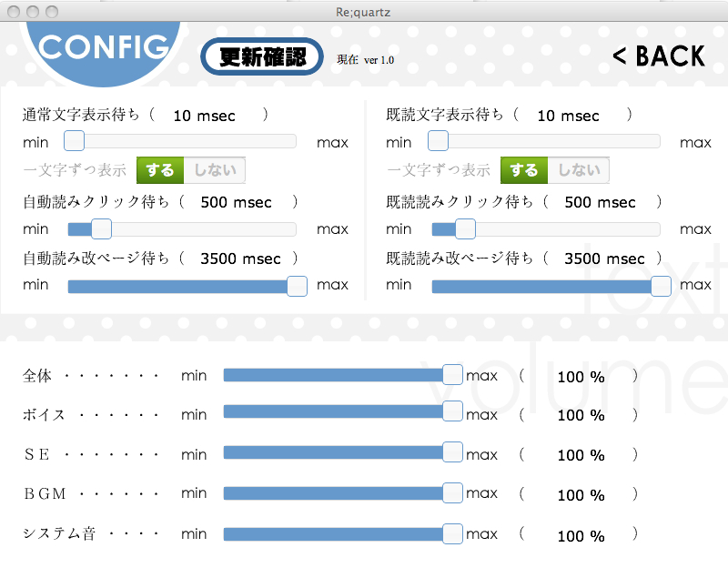Click the システム音 volume label
The image size is (728, 568).
point(59,533)
